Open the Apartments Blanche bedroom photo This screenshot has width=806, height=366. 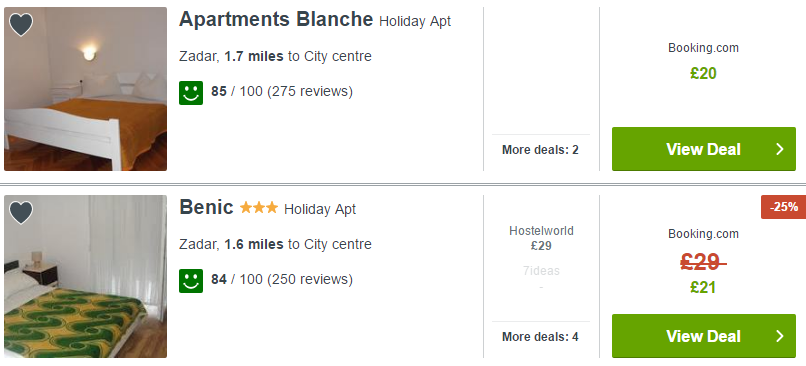coord(85,89)
